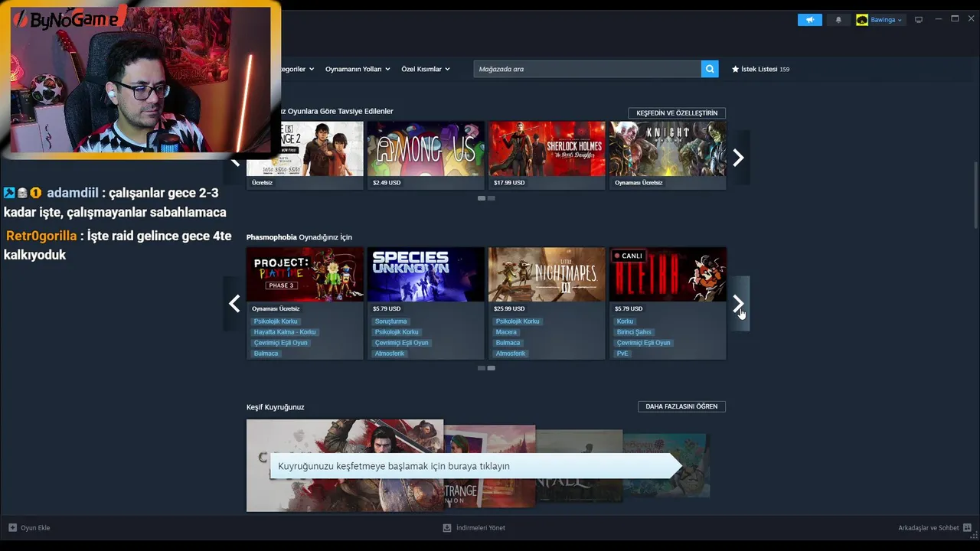Select Psikolojik Korku tag under Project Playtime
The width and height of the screenshot is (980, 551).
point(276,321)
